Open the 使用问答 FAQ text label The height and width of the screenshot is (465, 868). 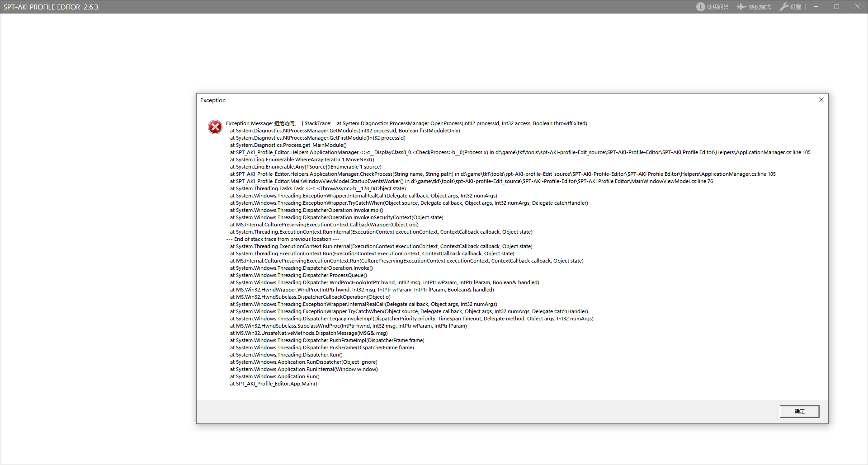click(717, 7)
